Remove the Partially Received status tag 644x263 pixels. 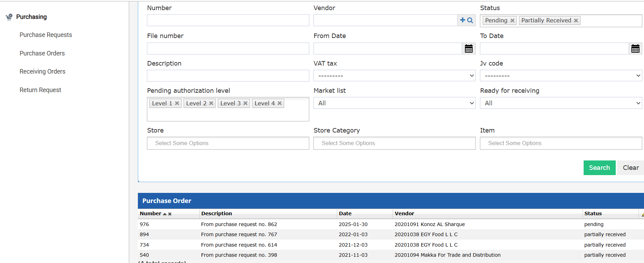576,21
